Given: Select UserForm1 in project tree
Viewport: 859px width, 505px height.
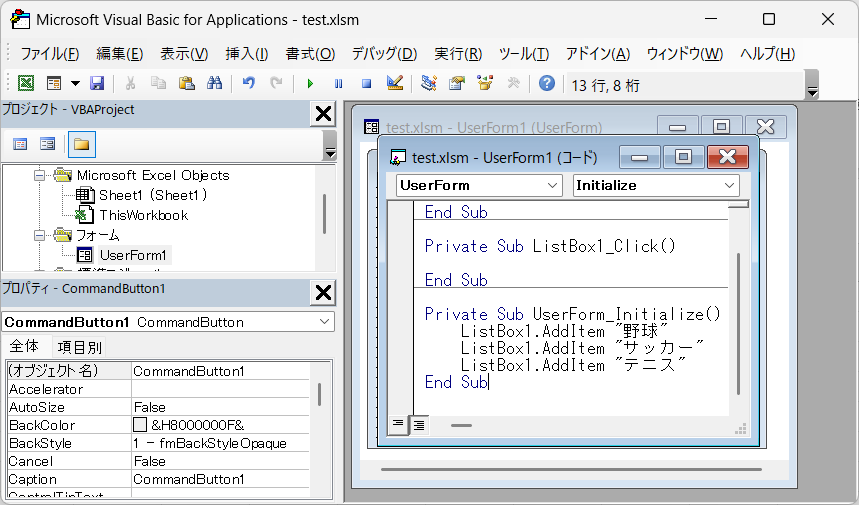Looking at the screenshot, I should coord(133,255).
